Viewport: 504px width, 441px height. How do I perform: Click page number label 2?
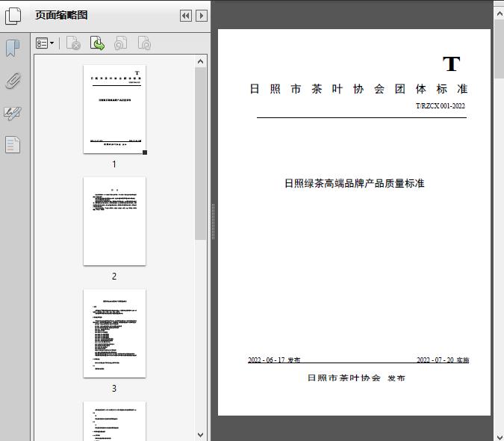(x=114, y=276)
